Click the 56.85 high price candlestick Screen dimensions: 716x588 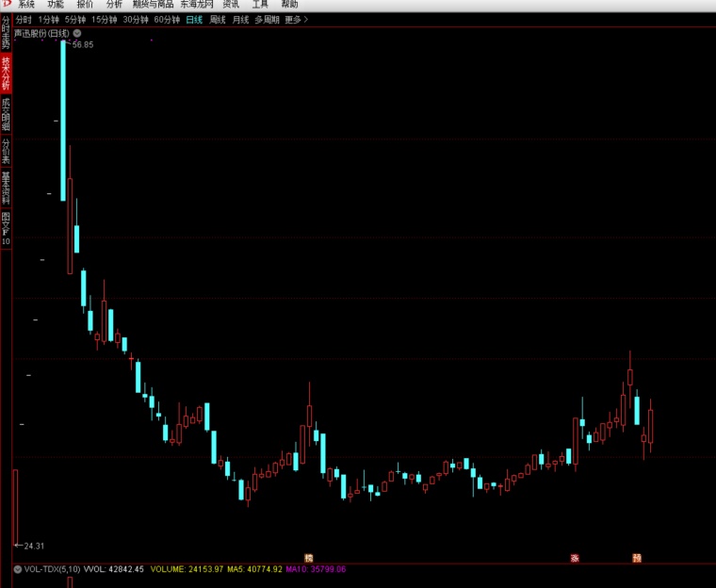pyautogui.click(x=63, y=121)
